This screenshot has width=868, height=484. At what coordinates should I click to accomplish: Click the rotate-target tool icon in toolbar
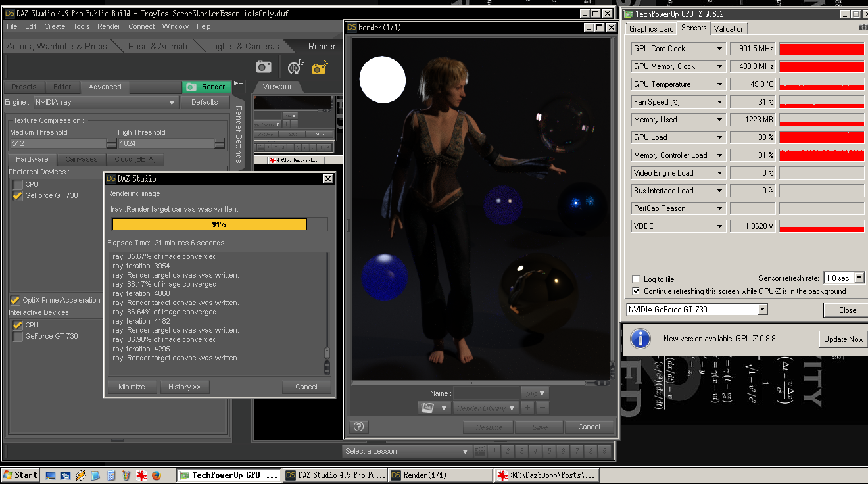[x=295, y=67]
